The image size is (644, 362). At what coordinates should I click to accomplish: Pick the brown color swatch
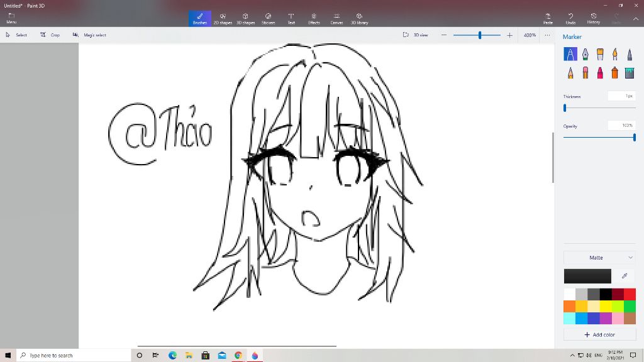(630, 318)
